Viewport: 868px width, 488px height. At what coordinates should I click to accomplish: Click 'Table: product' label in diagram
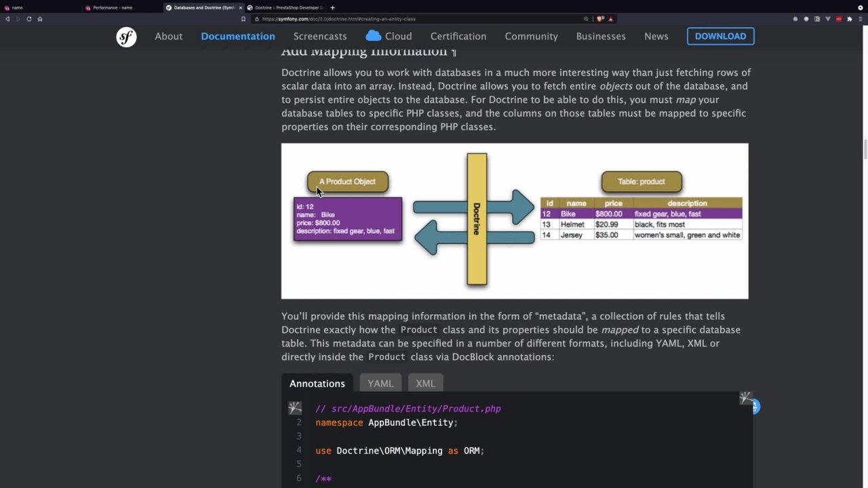642,182
